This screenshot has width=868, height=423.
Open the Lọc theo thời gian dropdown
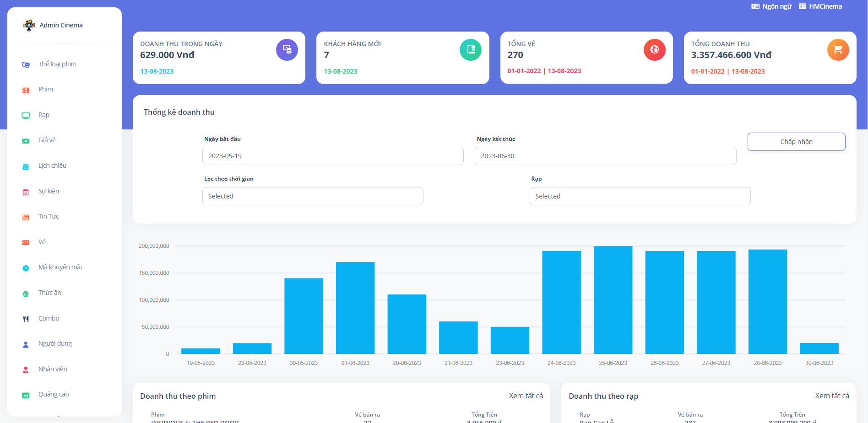click(313, 196)
